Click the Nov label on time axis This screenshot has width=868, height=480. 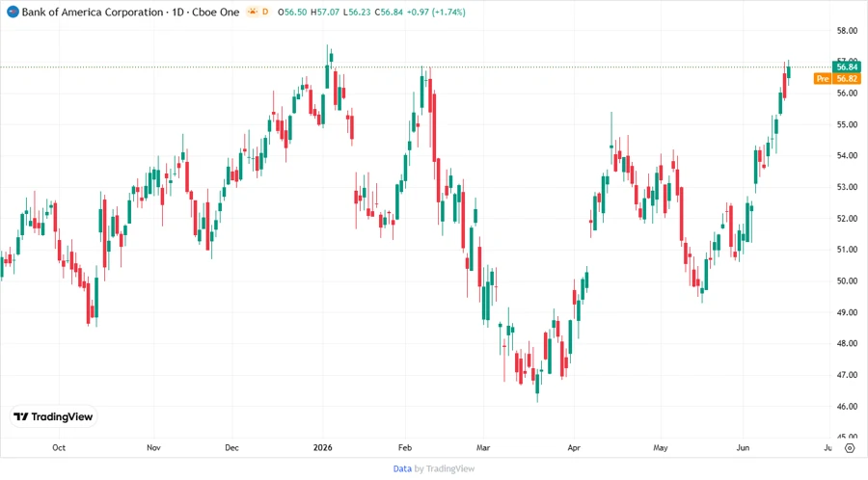(x=153, y=448)
